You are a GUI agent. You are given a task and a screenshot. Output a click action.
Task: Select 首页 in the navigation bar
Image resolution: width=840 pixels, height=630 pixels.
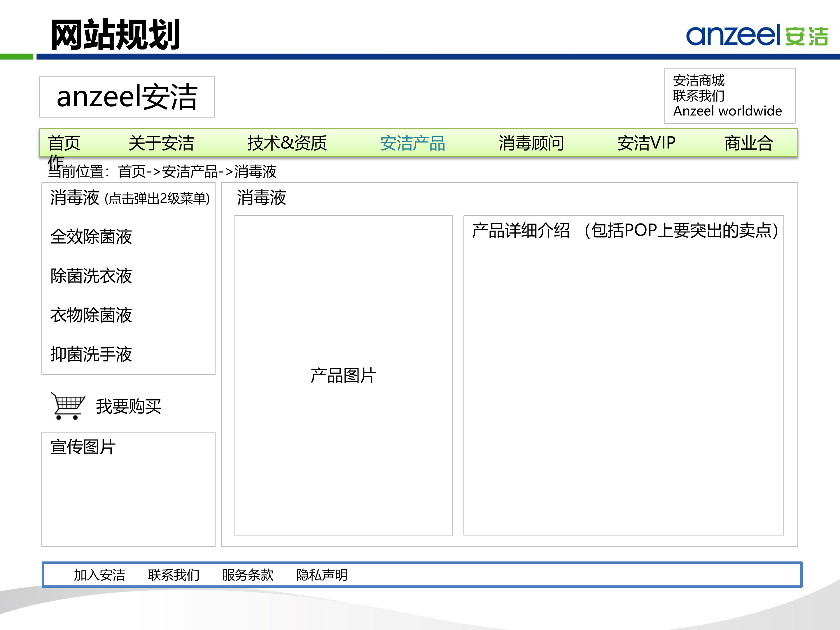point(63,143)
